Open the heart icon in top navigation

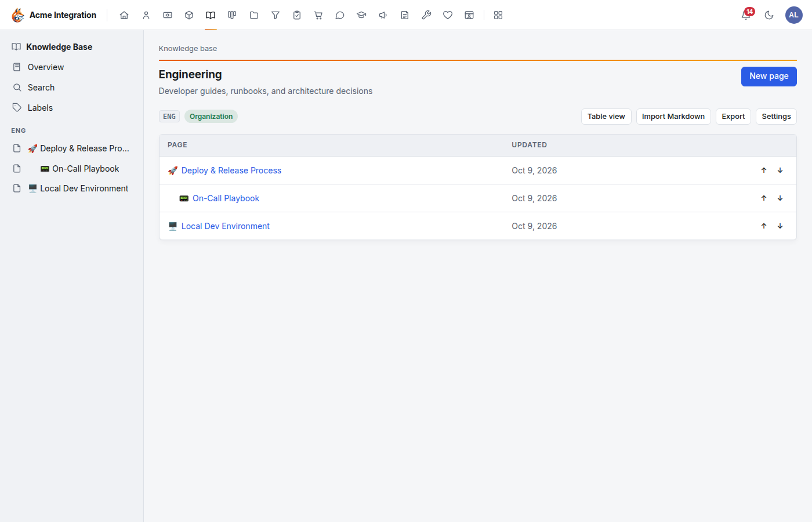(448, 15)
